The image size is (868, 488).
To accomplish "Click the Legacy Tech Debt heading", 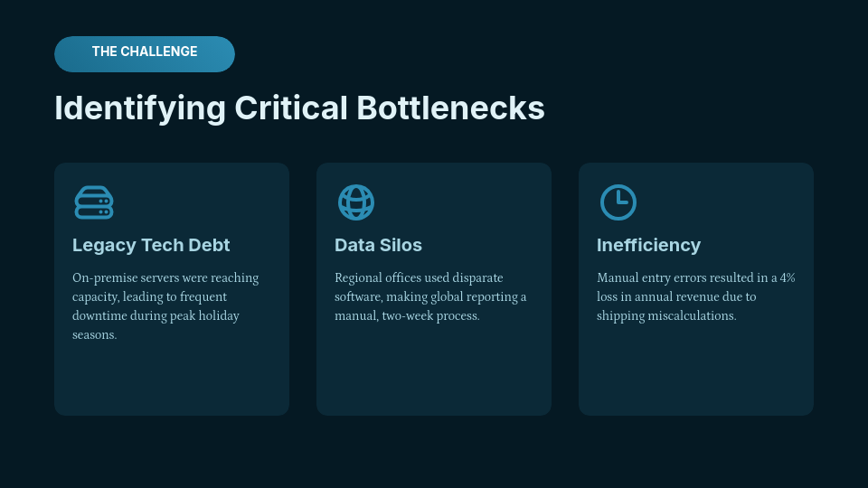I will (x=151, y=245).
